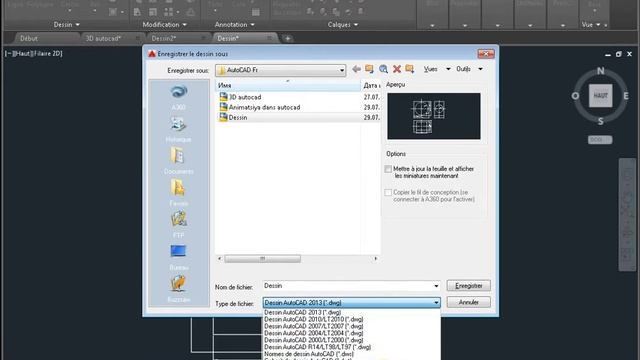Expand the Annotation ribbon panel
The width and height of the screenshot is (640, 360).
tap(235, 24)
